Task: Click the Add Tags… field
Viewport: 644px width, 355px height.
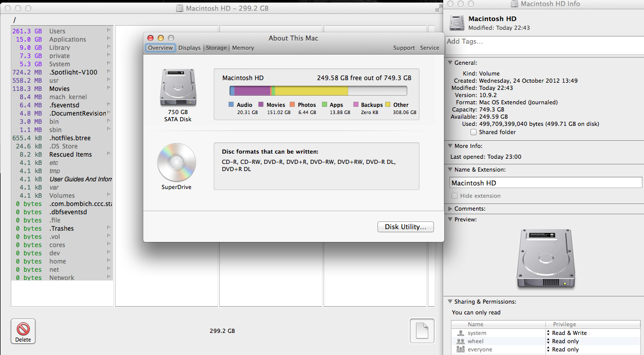Action: point(544,45)
